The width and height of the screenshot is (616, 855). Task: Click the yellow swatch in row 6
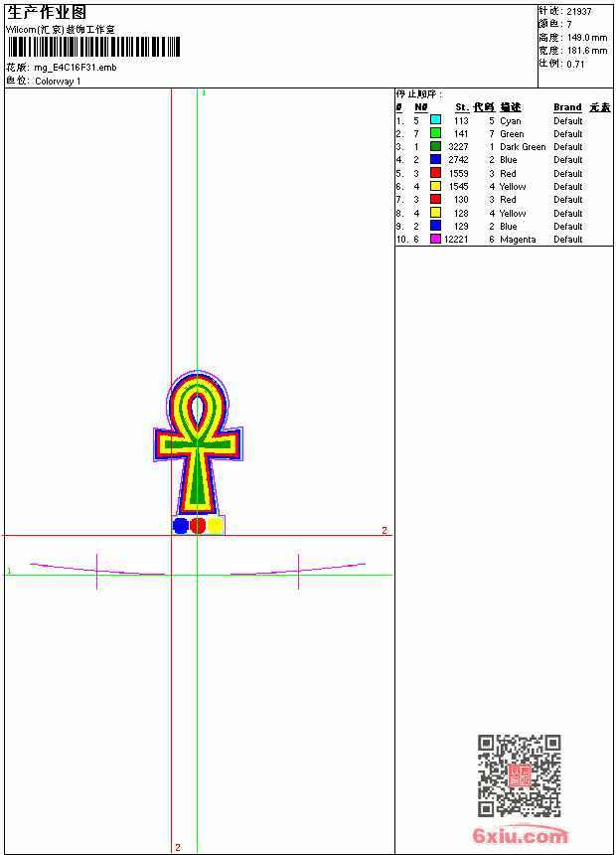click(435, 186)
